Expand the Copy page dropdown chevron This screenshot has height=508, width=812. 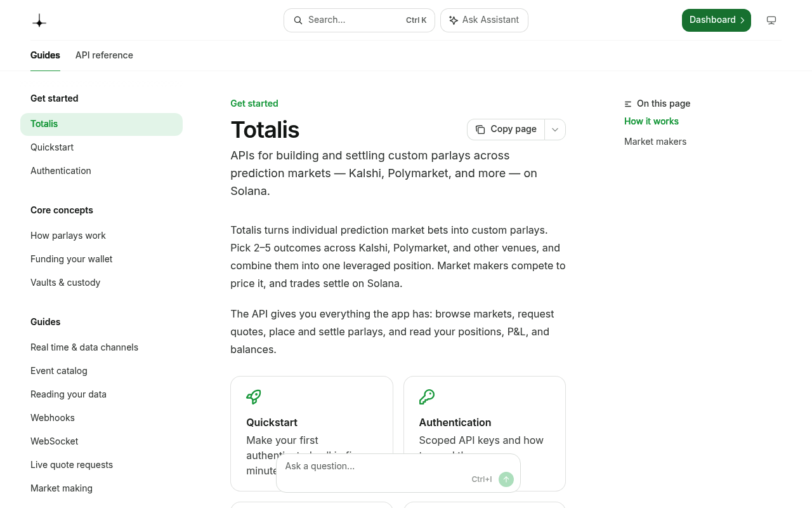click(555, 130)
